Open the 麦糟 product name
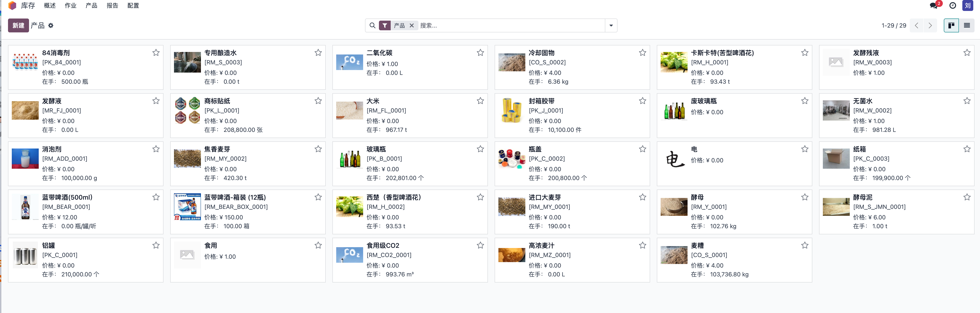Screen dimensions: 980x313 697,246
